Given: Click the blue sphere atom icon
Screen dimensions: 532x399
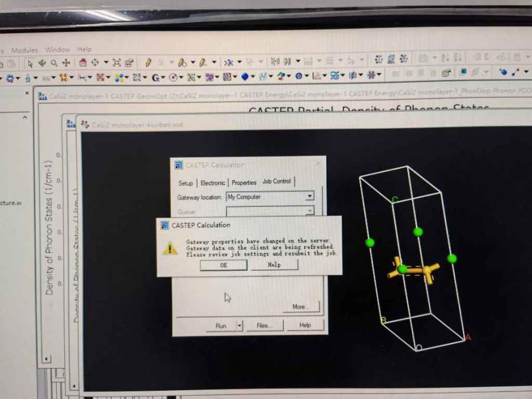Looking at the screenshot, I should click(x=503, y=72).
